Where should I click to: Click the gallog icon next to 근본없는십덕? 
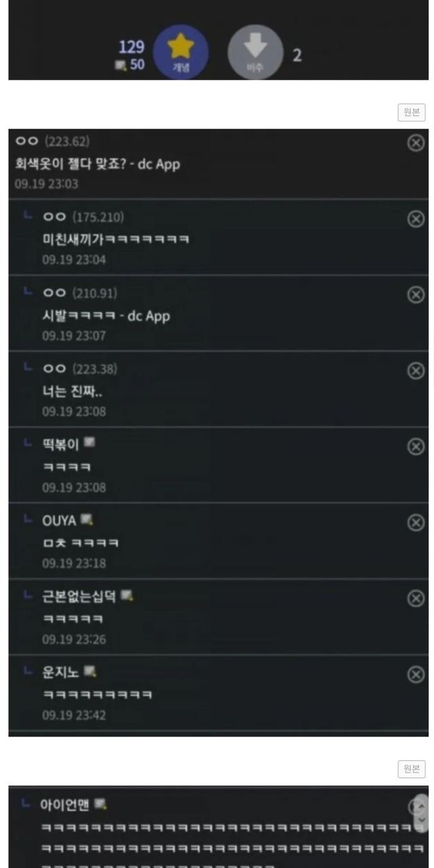tap(127, 595)
